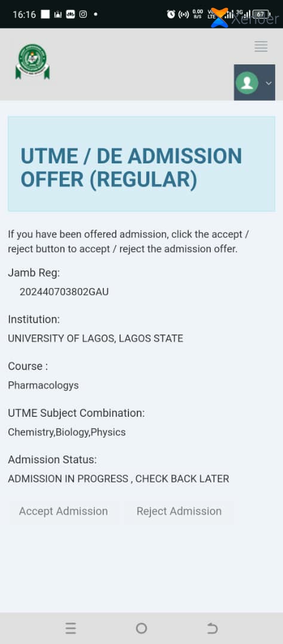Tap the hotspot icon in the status bar
The height and width of the screenshot is (644, 283).
click(x=184, y=14)
